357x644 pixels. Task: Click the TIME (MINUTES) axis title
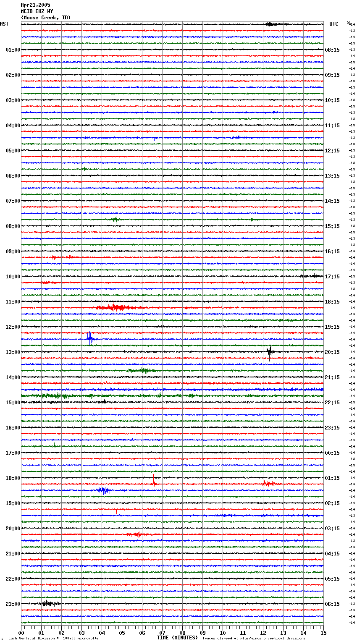177,638
